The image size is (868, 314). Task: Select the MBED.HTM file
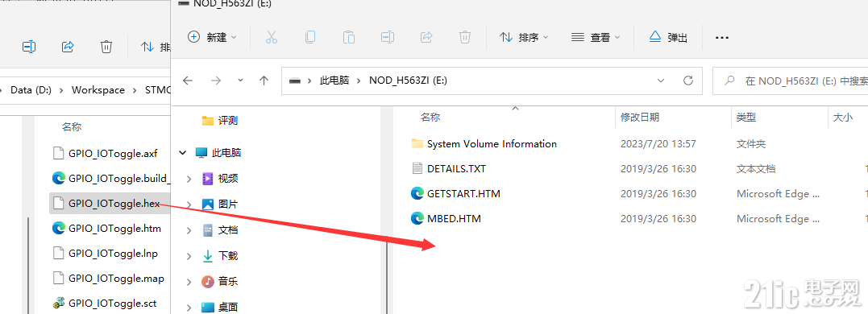[454, 218]
